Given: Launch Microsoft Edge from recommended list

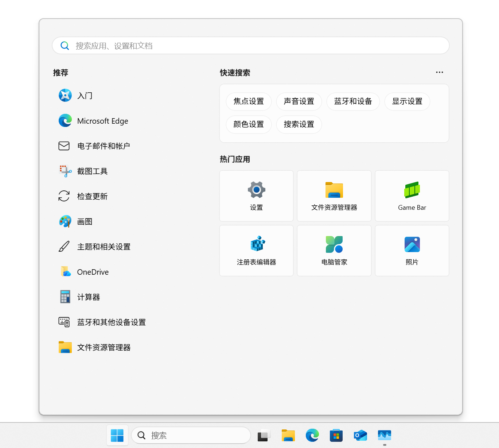Looking at the screenshot, I should click(102, 121).
